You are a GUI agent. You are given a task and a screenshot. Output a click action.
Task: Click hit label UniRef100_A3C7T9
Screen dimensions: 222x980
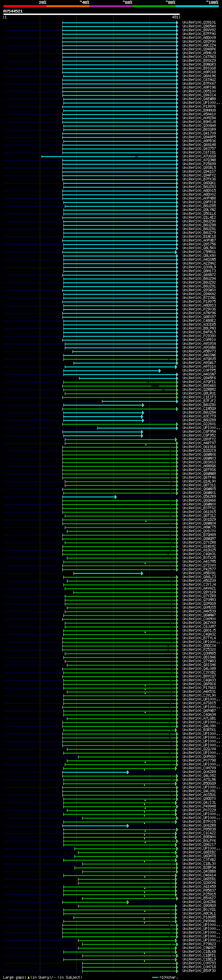pyautogui.click(x=199, y=416)
